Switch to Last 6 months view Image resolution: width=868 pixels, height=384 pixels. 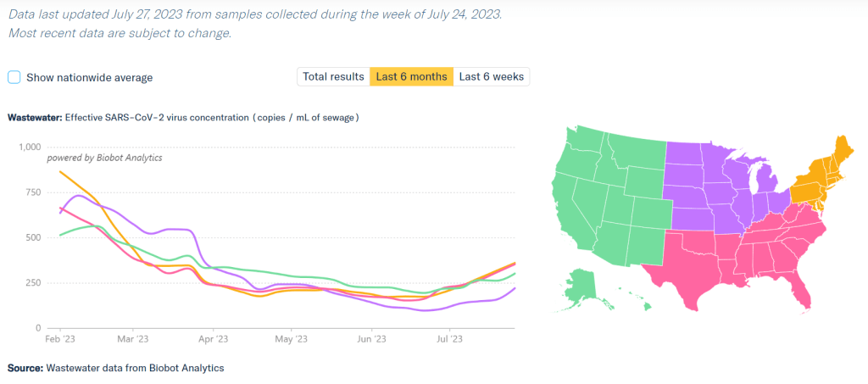[x=411, y=77]
